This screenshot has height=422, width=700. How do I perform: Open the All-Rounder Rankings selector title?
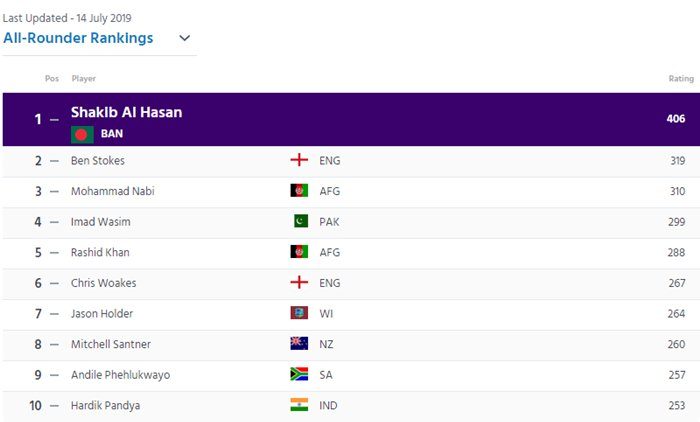[78, 38]
